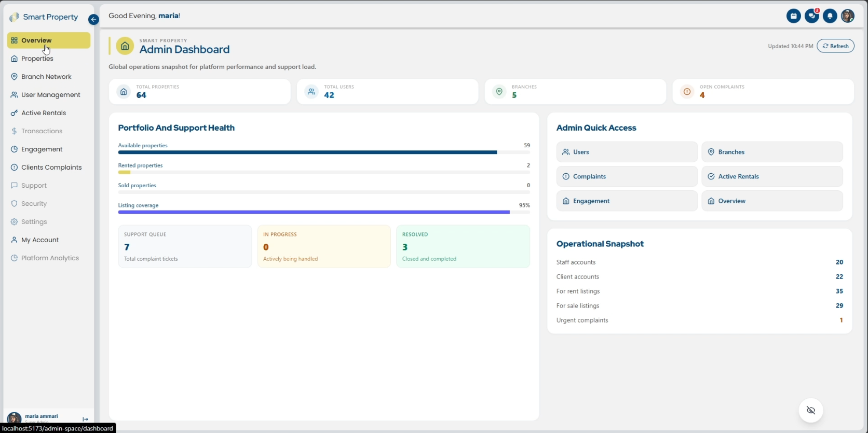Click the Resolved tickets card
868x433 pixels.
click(x=463, y=246)
